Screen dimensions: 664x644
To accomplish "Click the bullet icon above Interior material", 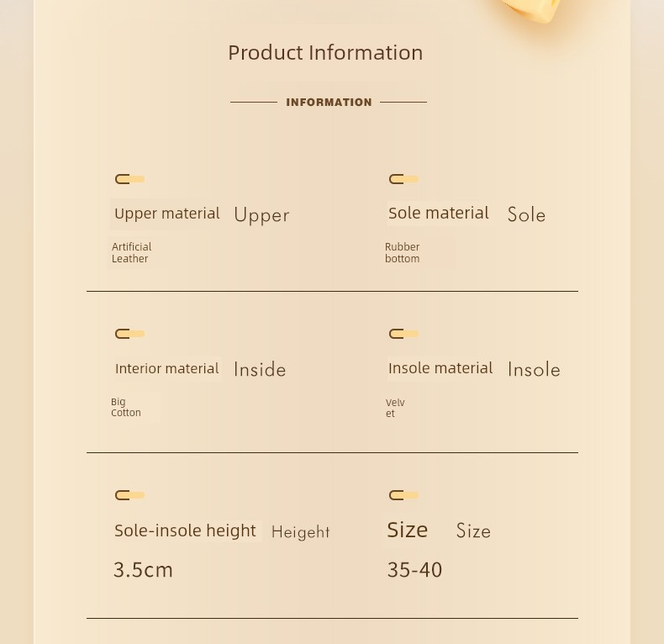I will coord(130,334).
